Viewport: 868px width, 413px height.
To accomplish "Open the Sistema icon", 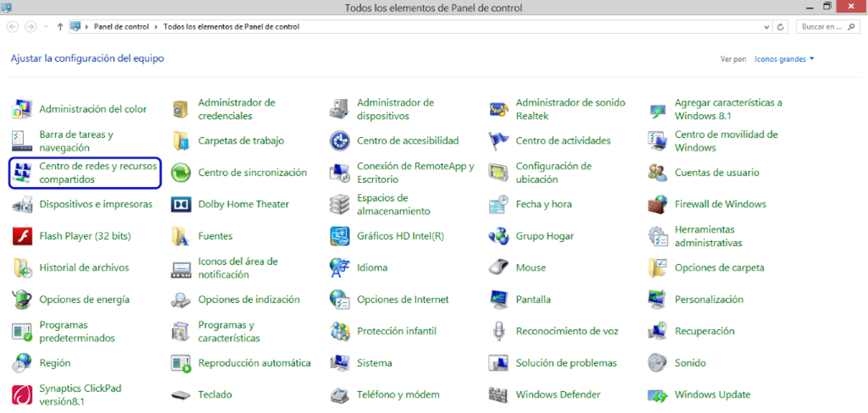I will 339,363.
